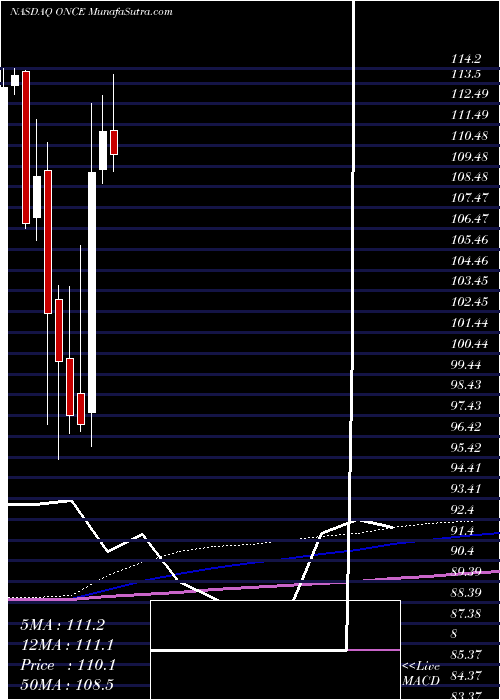This screenshot has height=700, width=500.
Task: Click the 95.42 price axis label
Action: tap(466, 448)
